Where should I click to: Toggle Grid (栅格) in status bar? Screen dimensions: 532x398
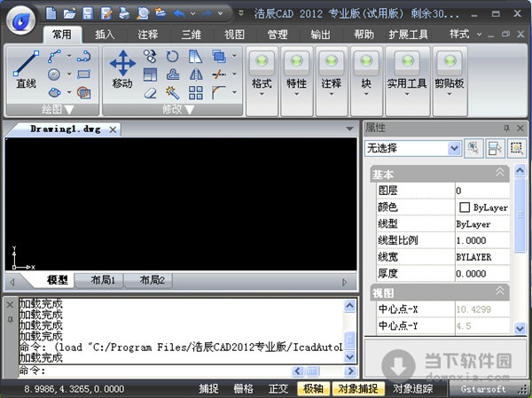243,388
